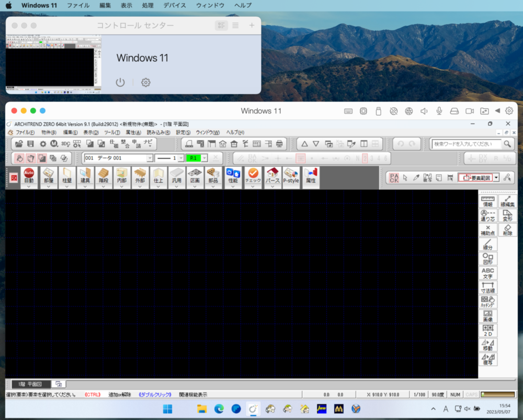The image size is (523, 420).
Task: Open the 表示(D) menu
Action: [90, 132]
